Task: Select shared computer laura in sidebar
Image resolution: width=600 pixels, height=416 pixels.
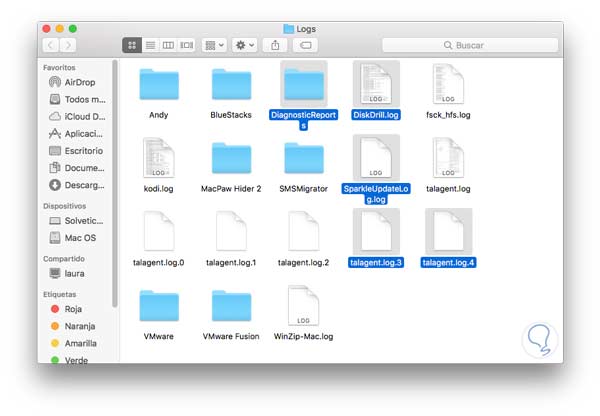Action: [x=67, y=274]
